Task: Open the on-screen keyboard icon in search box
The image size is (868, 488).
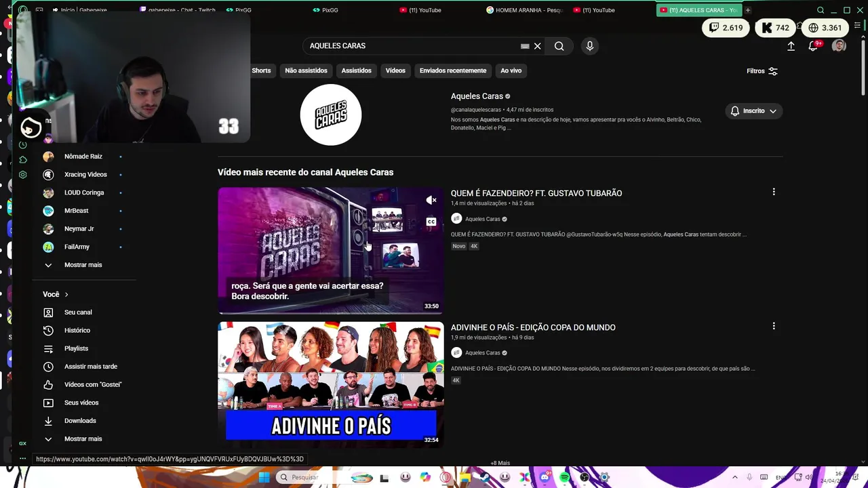Action: [x=525, y=46]
